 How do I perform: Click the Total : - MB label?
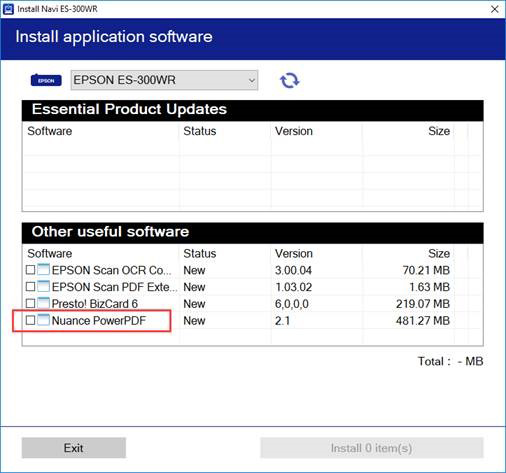tap(451, 361)
